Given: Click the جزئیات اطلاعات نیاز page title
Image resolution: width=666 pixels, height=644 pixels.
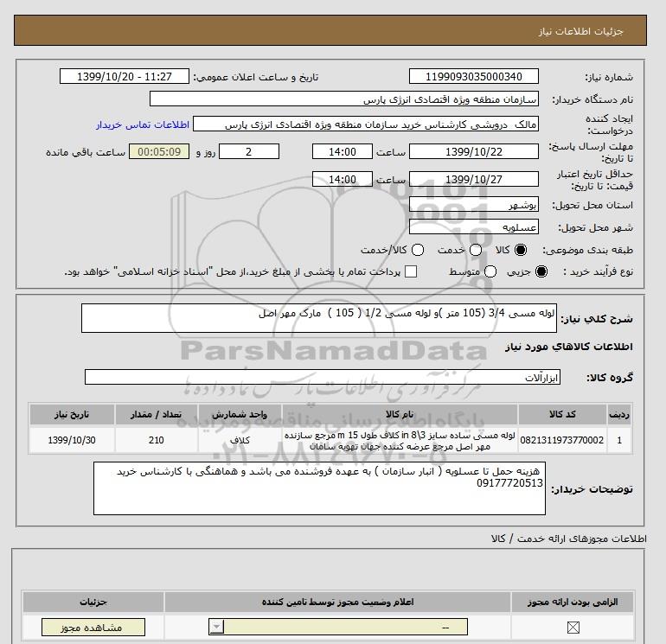Looking at the screenshot, I should pyautogui.click(x=580, y=31).
